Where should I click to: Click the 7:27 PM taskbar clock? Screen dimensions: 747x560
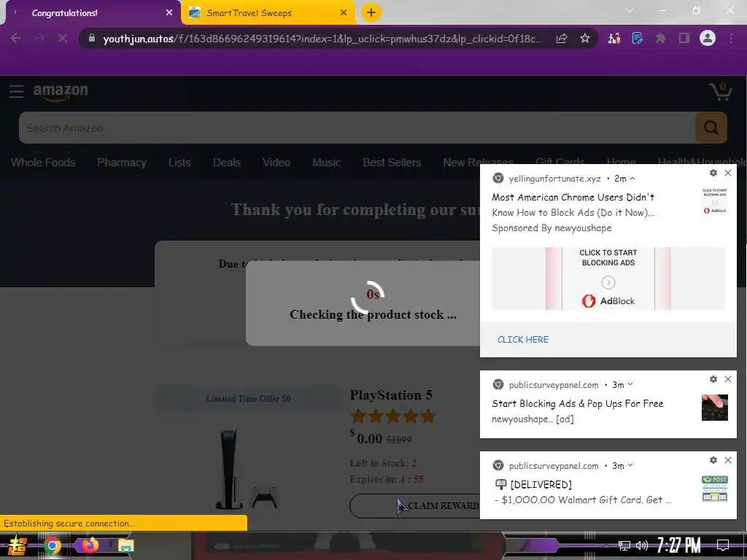[x=679, y=545]
